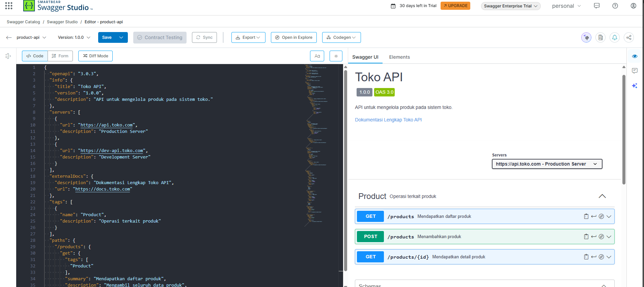Click the share icon button

coord(629,37)
